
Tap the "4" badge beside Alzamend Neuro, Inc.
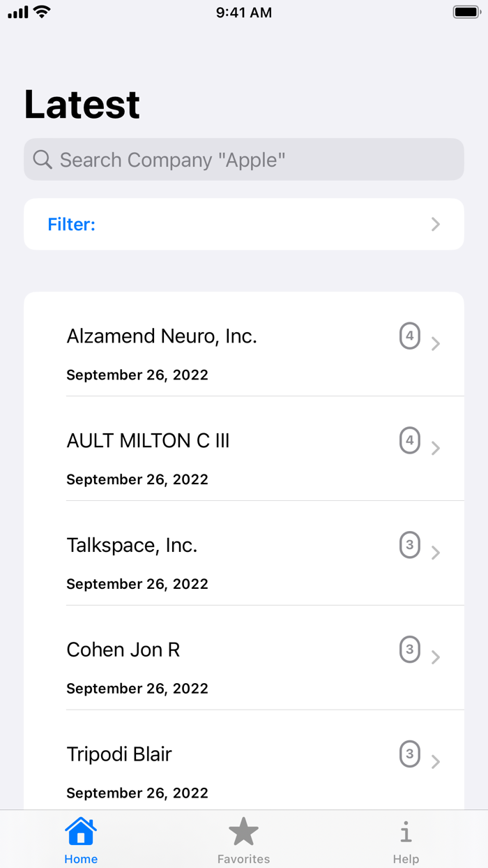pos(410,336)
